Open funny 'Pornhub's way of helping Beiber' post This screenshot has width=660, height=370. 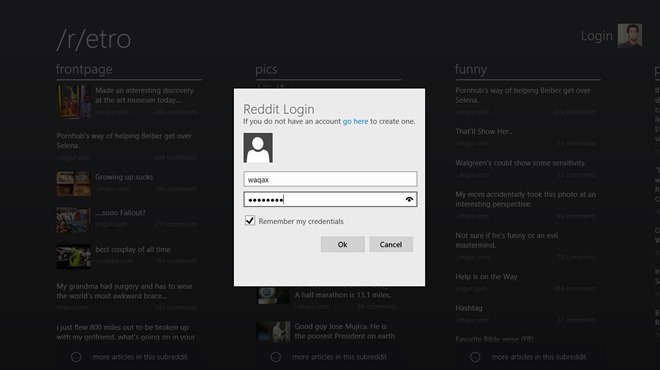(523, 95)
